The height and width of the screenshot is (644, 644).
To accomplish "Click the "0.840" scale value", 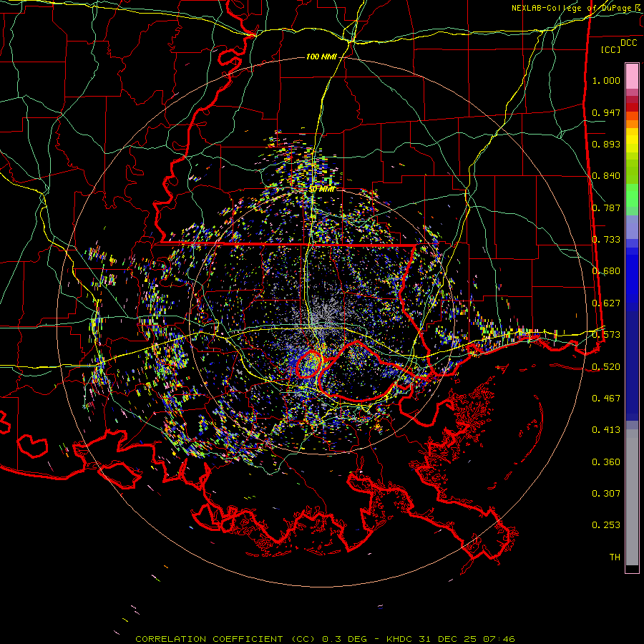I will (606, 176).
